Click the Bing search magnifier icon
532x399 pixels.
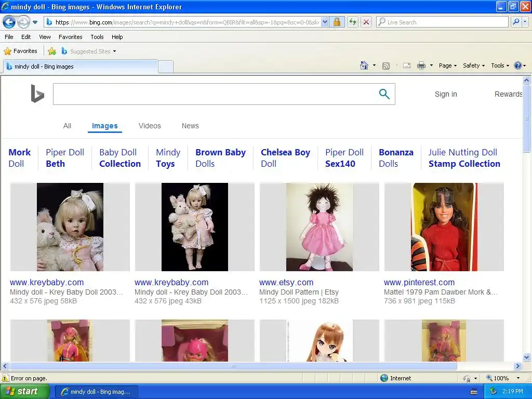coord(384,94)
